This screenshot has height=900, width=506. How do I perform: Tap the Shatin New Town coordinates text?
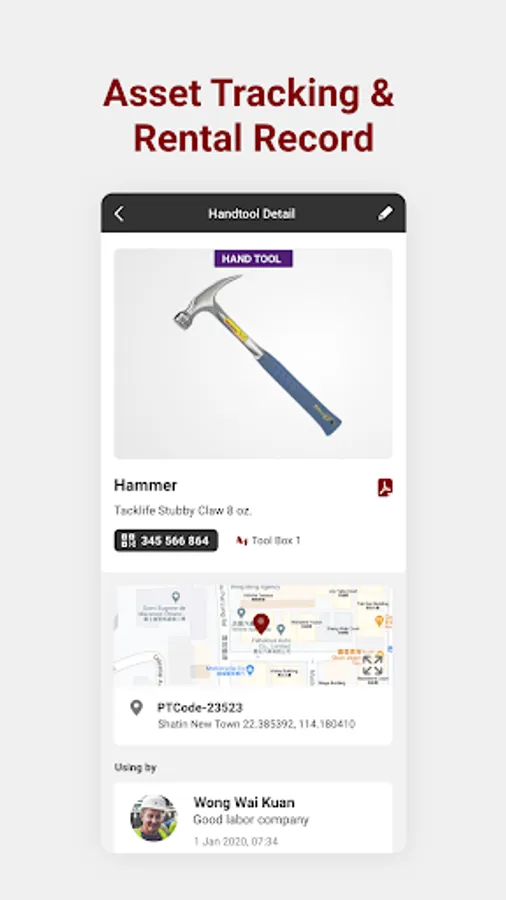[256, 724]
